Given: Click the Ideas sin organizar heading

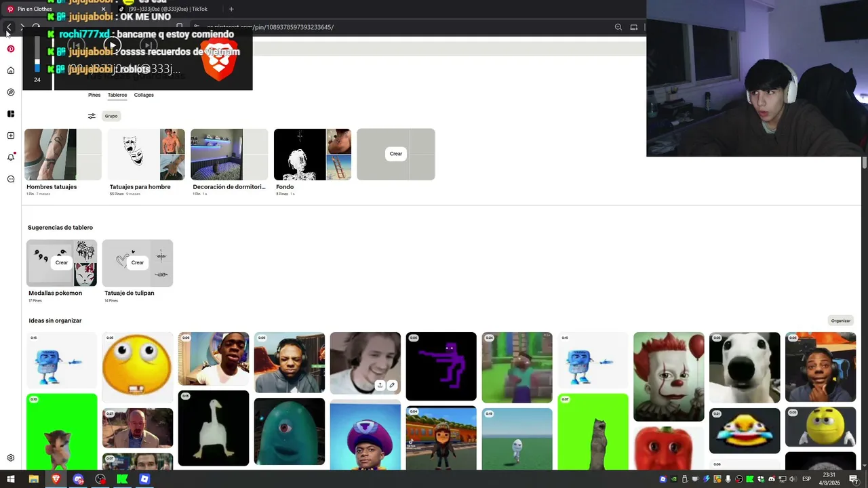Looking at the screenshot, I should pos(55,321).
